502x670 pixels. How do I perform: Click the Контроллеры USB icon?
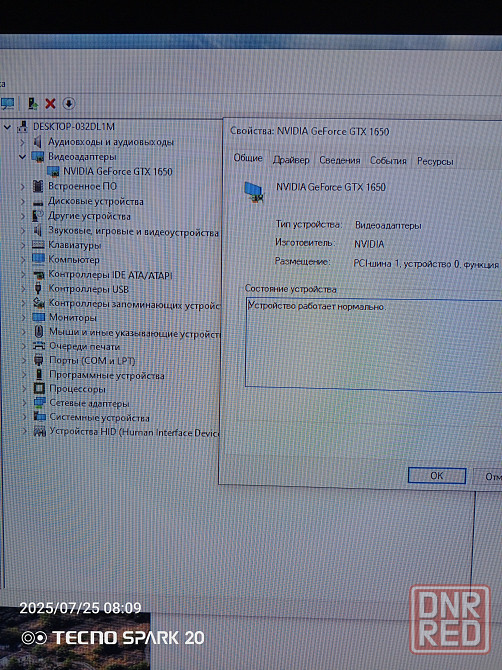(38, 289)
